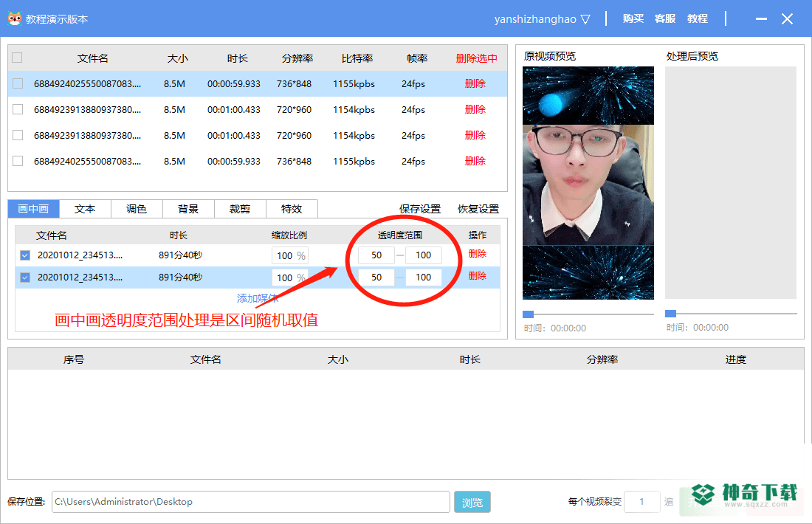Click 删除选中 to delete selected files
812x524 pixels.
point(476,58)
